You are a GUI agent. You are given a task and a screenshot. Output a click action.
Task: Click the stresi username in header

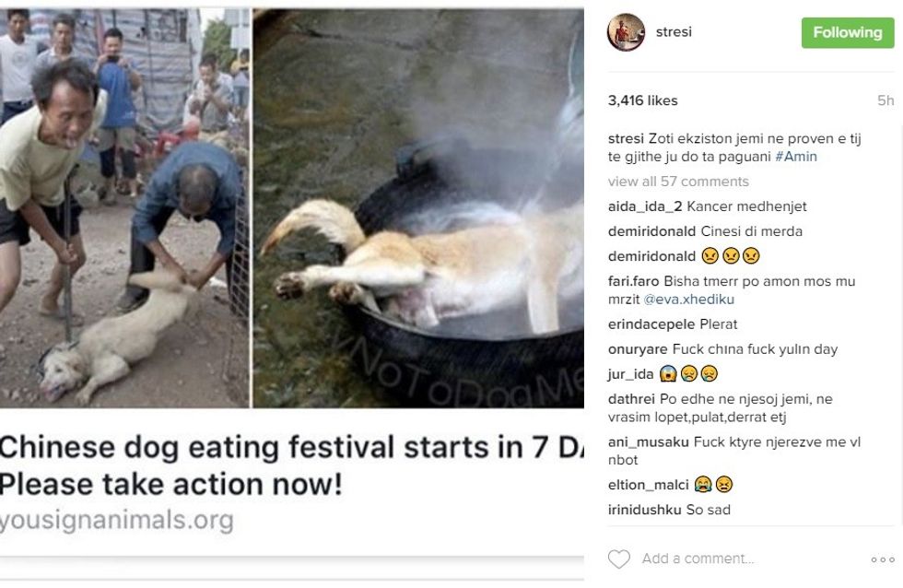pos(674,32)
